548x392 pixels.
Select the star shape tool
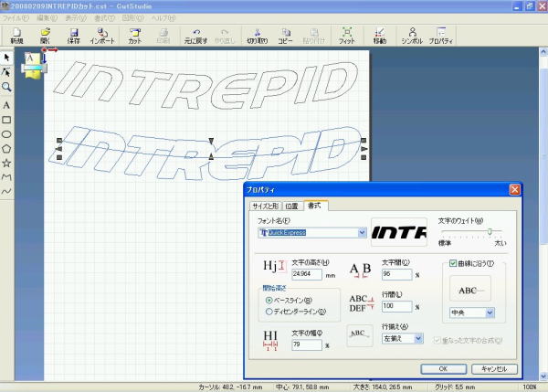[6, 163]
